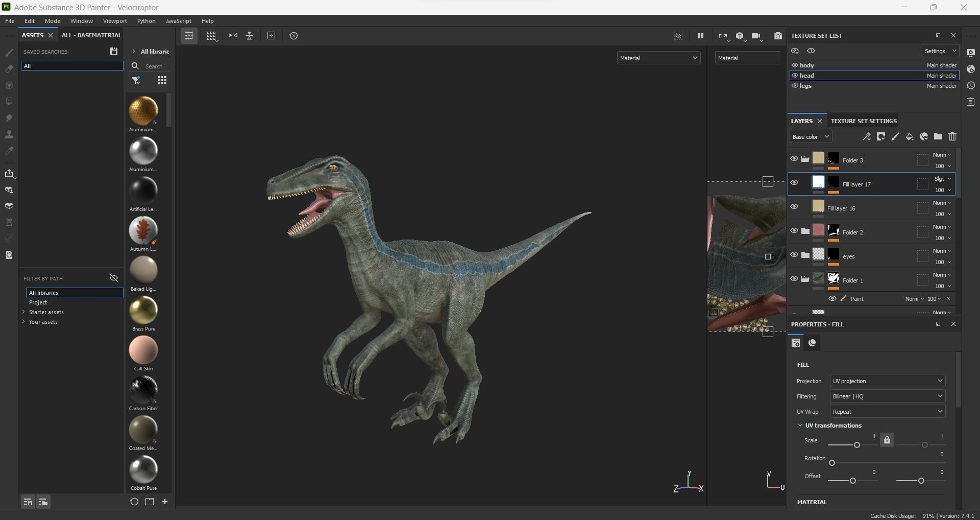The width and height of the screenshot is (980, 520).
Task: Open the Filtering dropdown
Action: pyautogui.click(x=888, y=396)
